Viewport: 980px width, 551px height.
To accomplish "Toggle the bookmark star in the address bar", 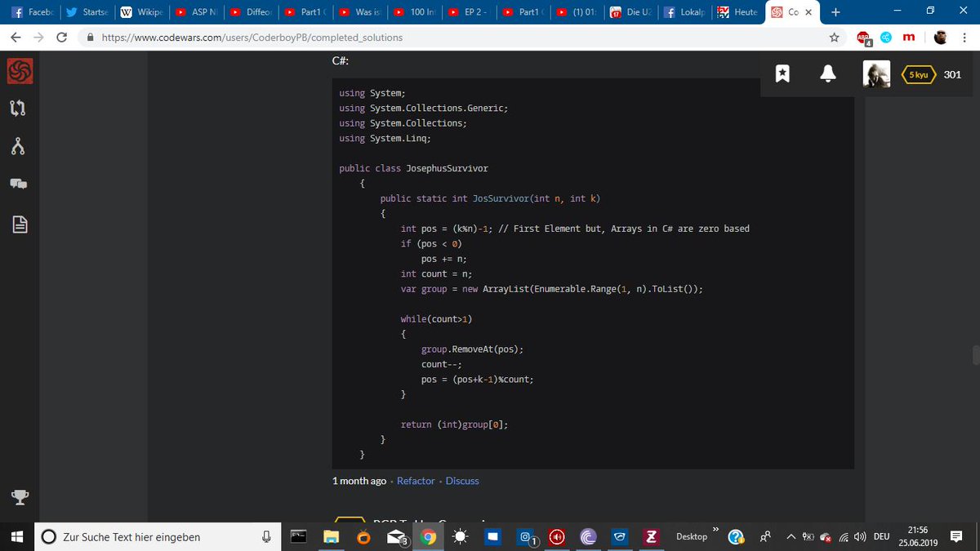I will tap(834, 37).
